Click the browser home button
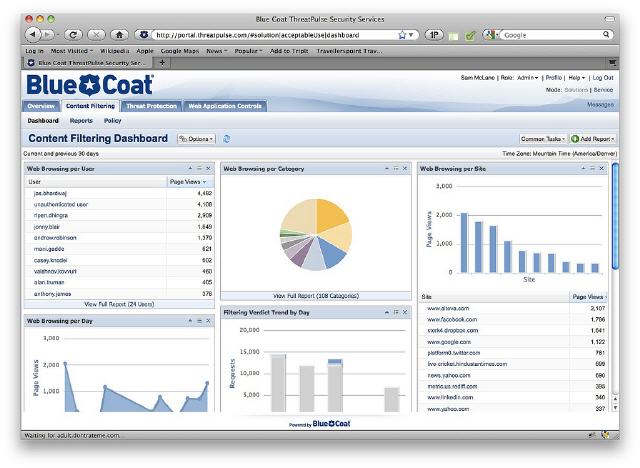640x468 pixels. click(x=120, y=34)
